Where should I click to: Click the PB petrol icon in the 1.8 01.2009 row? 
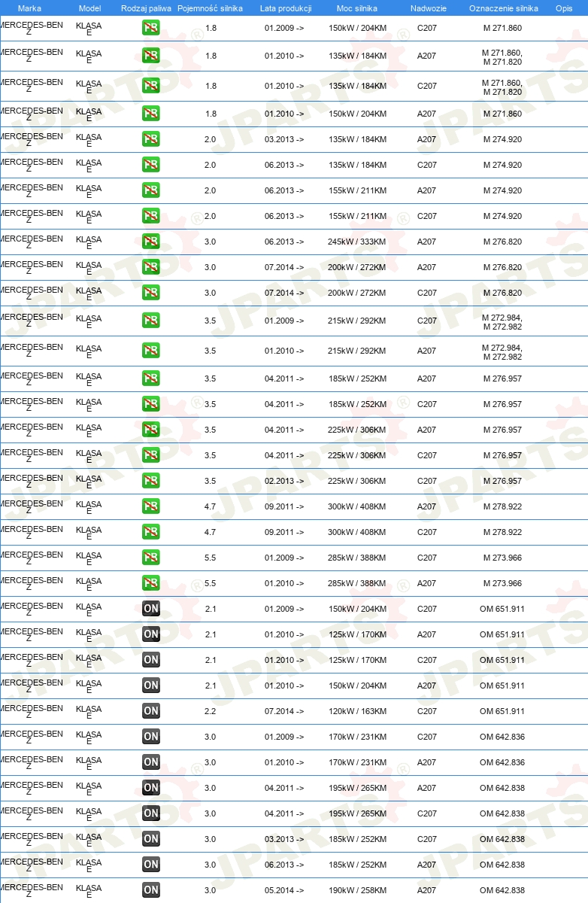151,28
